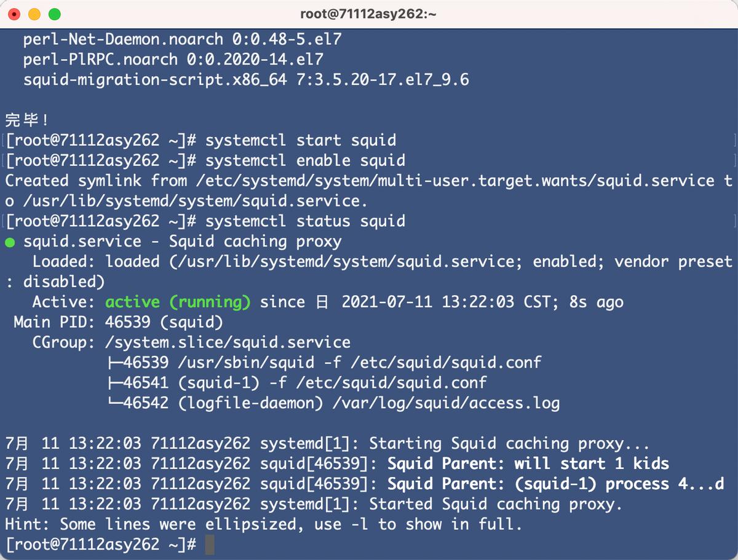Click the "完毕！" completion message
738x560 pixels.
[x=27, y=119]
